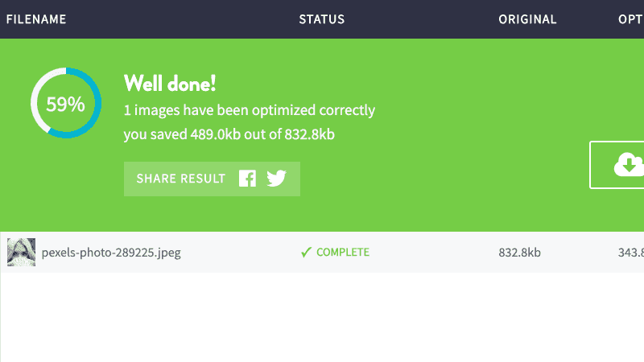The height and width of the screenshot is (362, 644).
Task: Click the 832.8kb original size value
Action: point(519,252)
